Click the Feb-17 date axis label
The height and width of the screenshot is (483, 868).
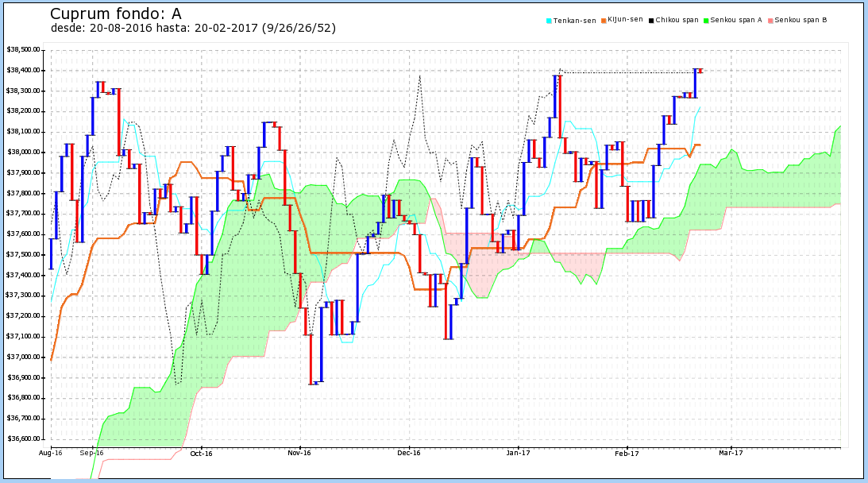point(627,453)
